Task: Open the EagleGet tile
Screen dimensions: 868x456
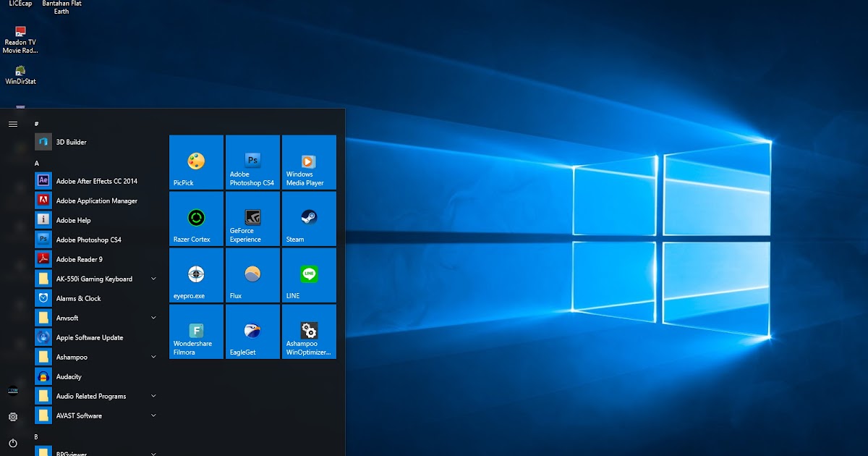Action: (252, 332)
